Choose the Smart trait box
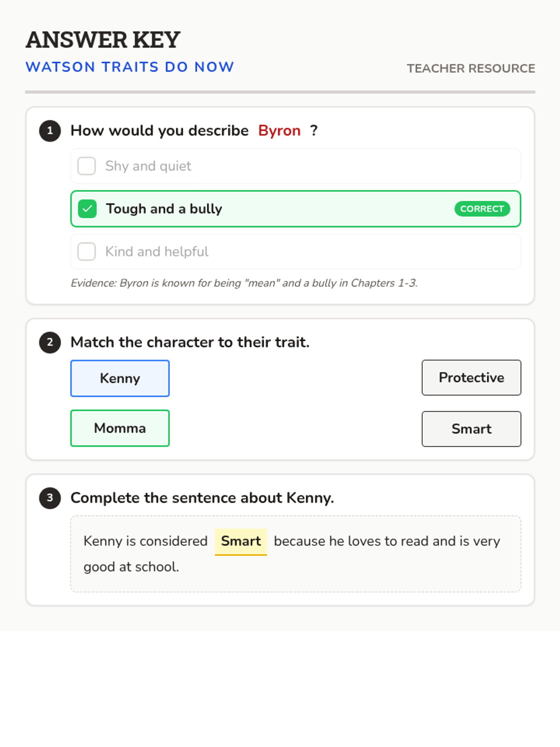 click(471, 429)
